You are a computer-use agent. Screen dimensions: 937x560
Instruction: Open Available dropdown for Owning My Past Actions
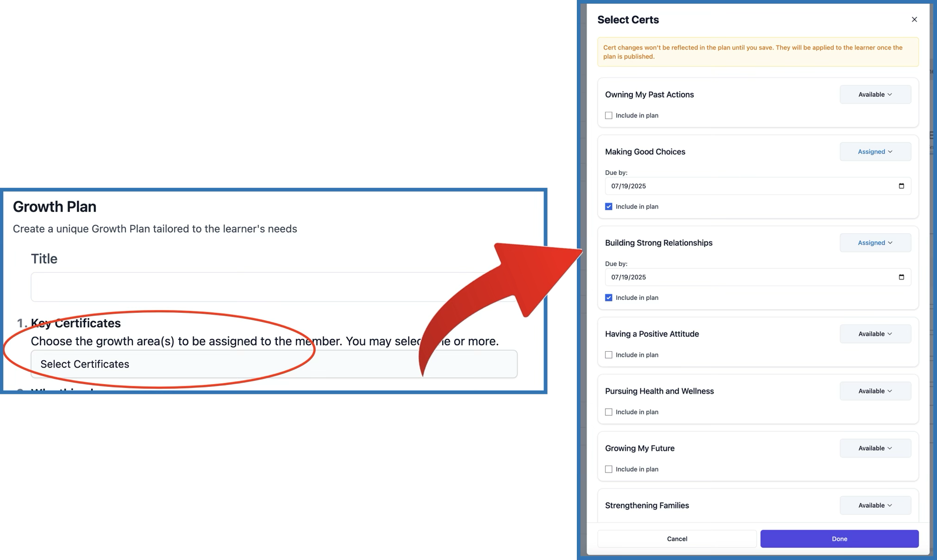click(875, 94)
